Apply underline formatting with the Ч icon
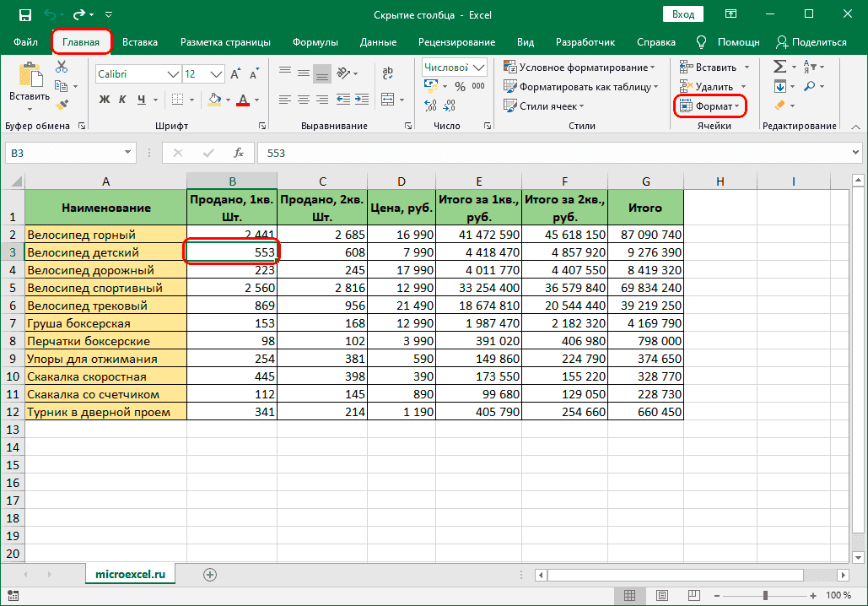Viewport: 868px width, 606px height. click(141, 100)
